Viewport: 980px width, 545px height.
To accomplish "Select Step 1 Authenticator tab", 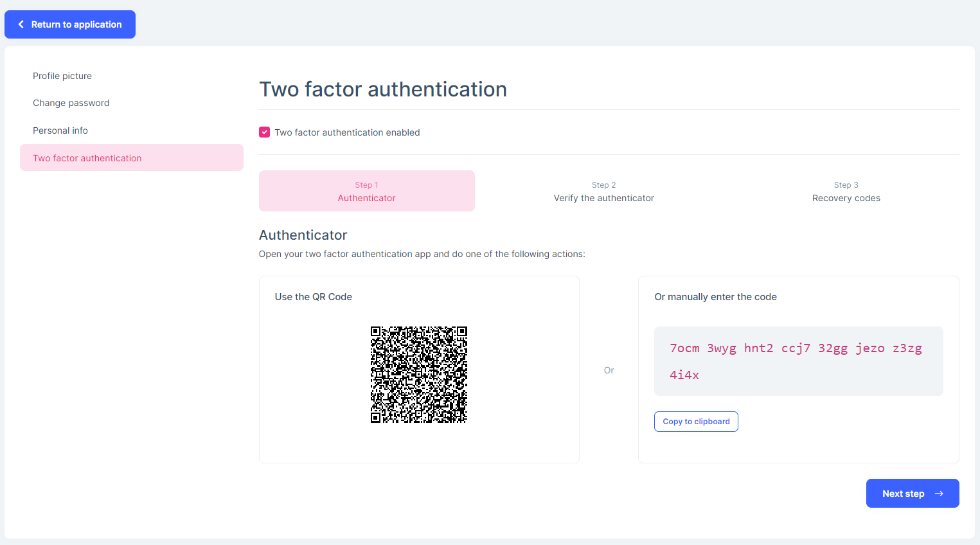I will point(366,191).
